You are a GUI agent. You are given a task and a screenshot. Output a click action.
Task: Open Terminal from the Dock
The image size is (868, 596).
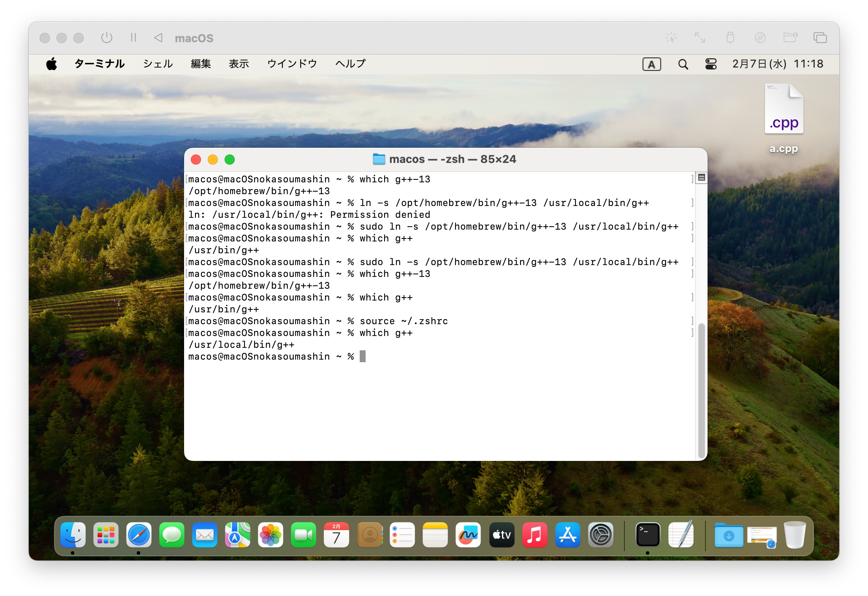(648, 535)
